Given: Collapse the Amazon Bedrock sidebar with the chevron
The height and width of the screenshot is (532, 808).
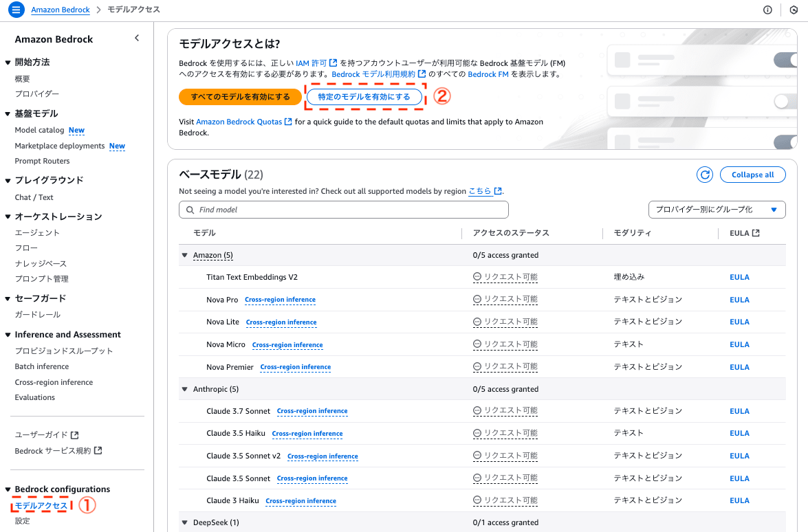Looking at the screenshot, I should [137, 38].
